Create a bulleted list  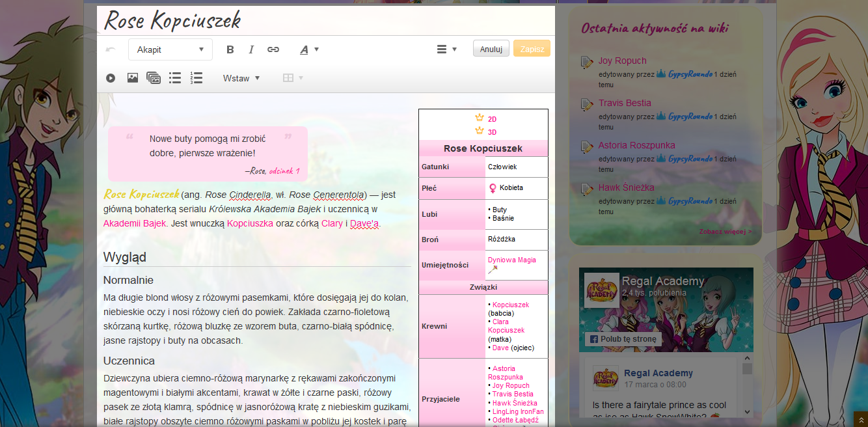[175, 78]
